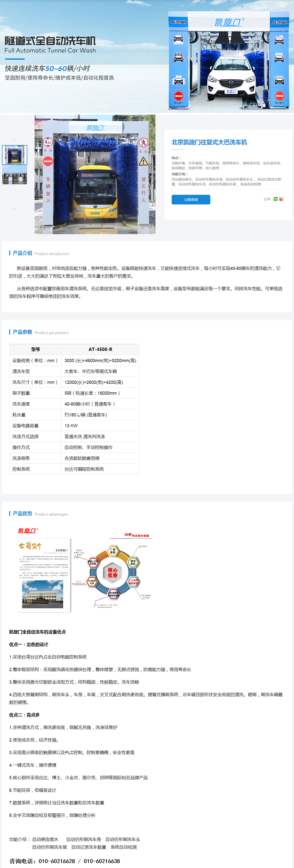Click the 40-80辆/小时（普通客车） cell
294x868 pixels.
coord(100,404)
